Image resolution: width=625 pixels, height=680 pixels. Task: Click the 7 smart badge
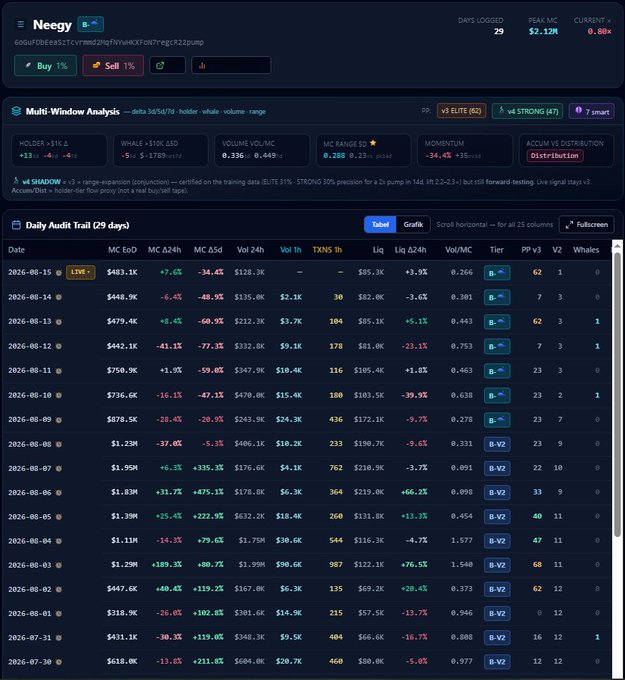pyautogui.click(x=592, y=111)
